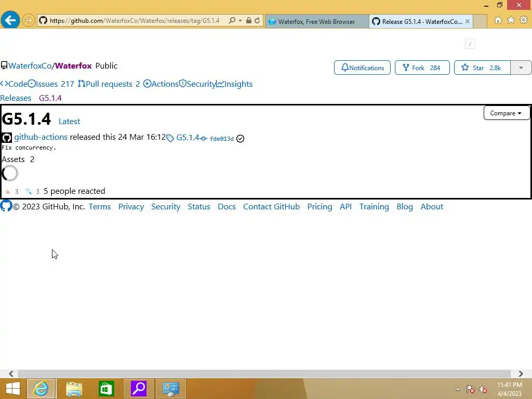Viewport: 532px width, 399px height.
Task: Open the WaterfoxCo owner link
Action: point(30,66)
